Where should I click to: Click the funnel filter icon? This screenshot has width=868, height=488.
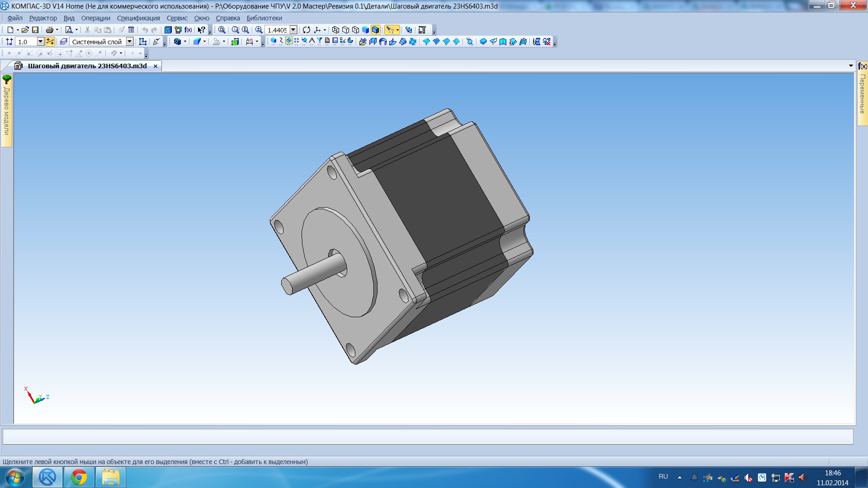[320, 41]
